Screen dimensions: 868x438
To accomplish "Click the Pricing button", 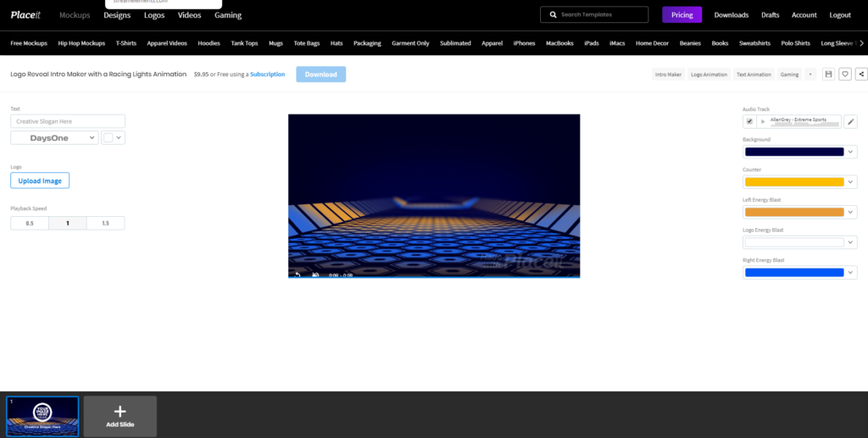I will pos(682,15).
